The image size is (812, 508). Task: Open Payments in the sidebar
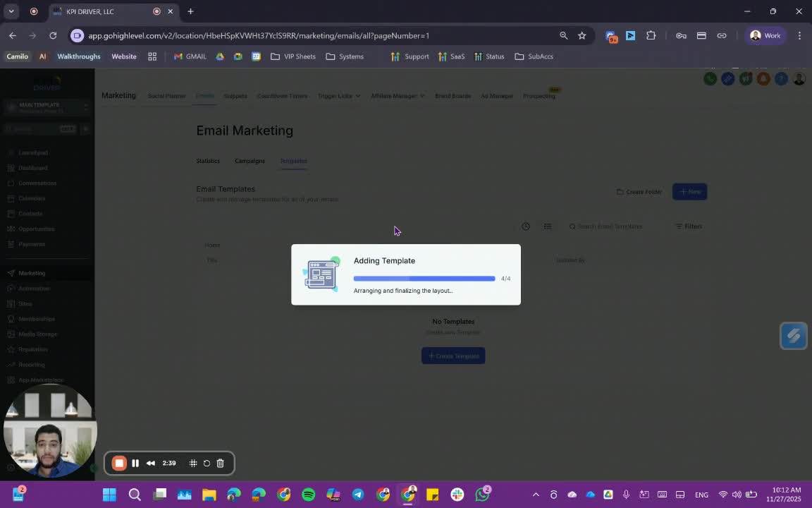click(x=32, y=244)
